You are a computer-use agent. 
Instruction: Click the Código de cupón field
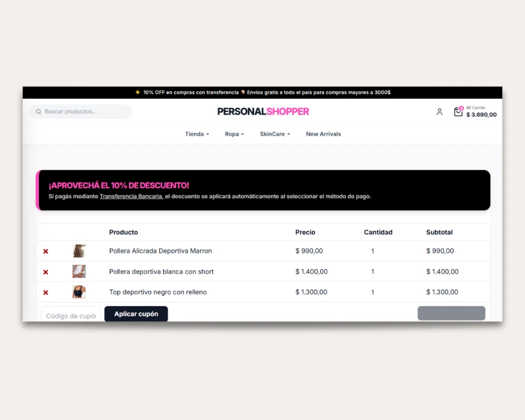click(71, 316)
